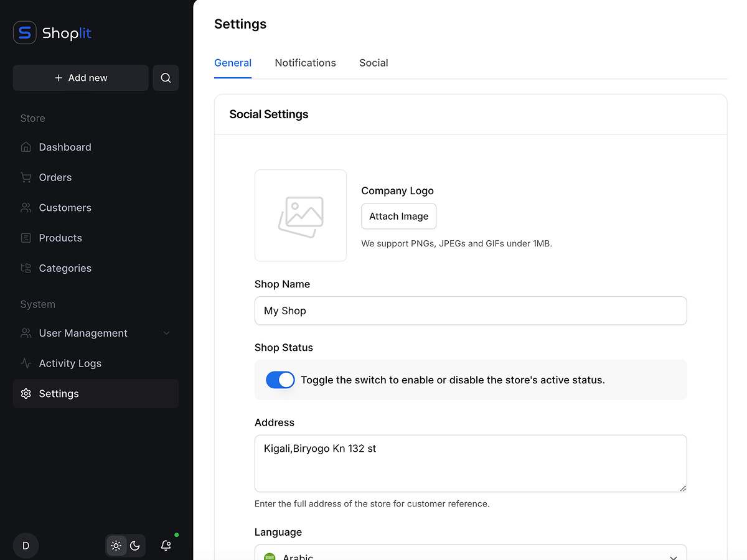Screen dimensions: 747x560
Task: Switch to the Notifications tab
Action: coord(305,63)
